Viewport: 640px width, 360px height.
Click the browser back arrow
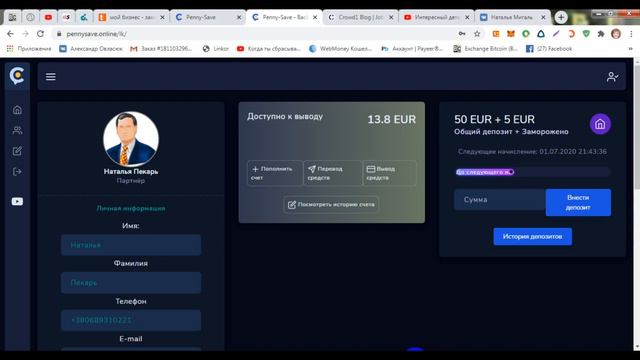click(10, 34)
